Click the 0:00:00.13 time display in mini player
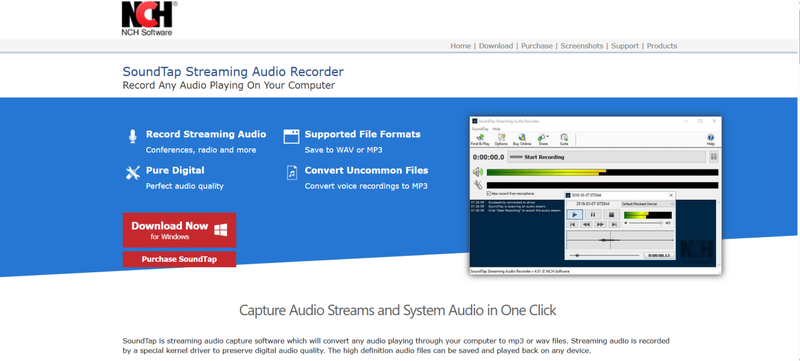Viewport: 800px width, 361px height. (x=659, y=255)
